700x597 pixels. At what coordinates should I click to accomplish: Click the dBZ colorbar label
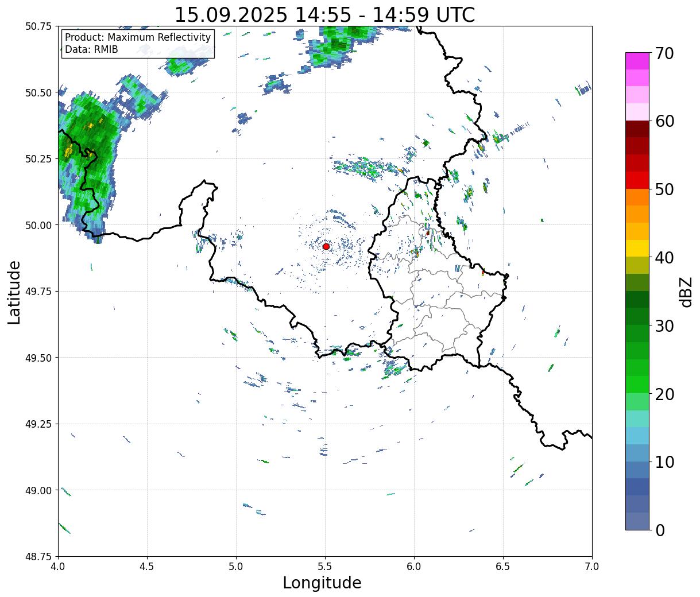click(x=686, y=291)
